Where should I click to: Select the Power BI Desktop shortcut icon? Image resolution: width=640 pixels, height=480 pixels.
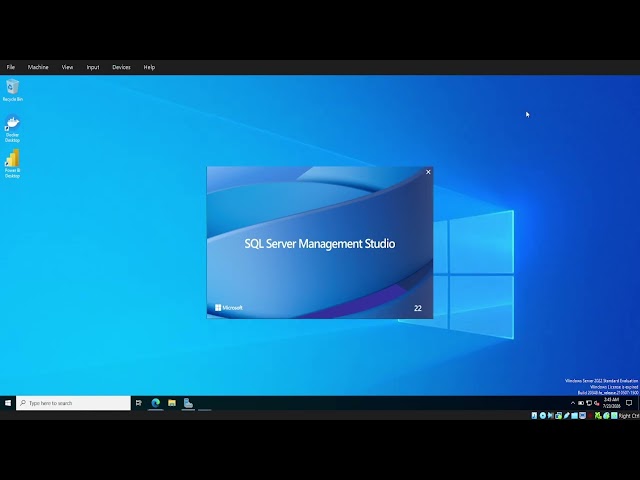[x=12, y=164]
